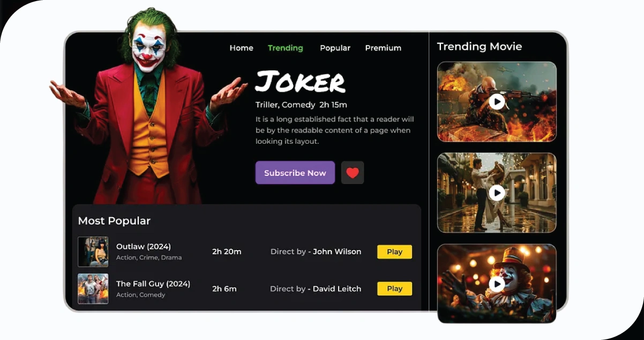This screenshot has width=644, height=340.
Task: Switch to the Trending section
Action: point(285,48)
